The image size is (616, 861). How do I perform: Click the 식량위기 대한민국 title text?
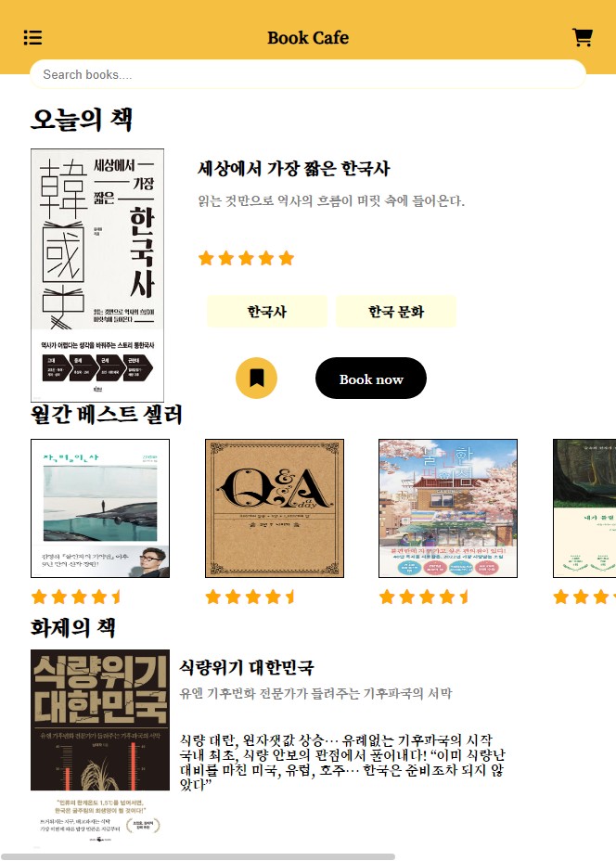(x=247, y=667)
